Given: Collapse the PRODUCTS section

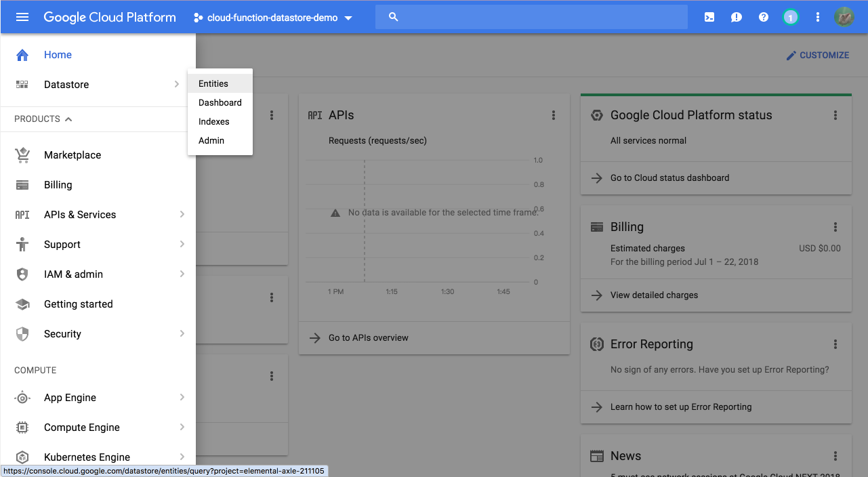Looking at the screenshot, I should pyautogui.click(x=43, y=119).
